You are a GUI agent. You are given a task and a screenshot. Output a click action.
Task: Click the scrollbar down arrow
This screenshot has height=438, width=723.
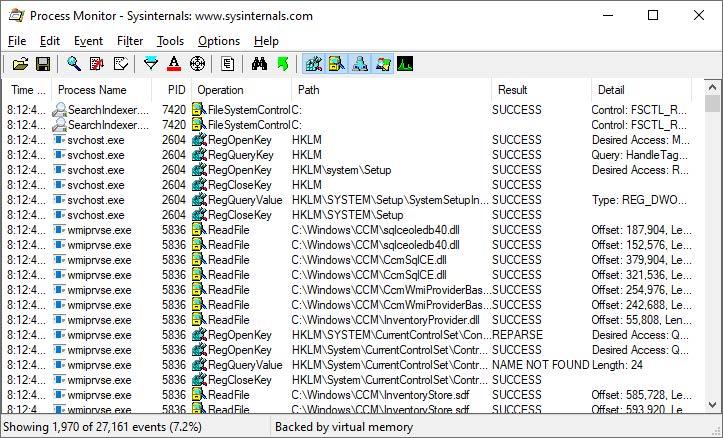pyautogui.click(x=712, y=405)
